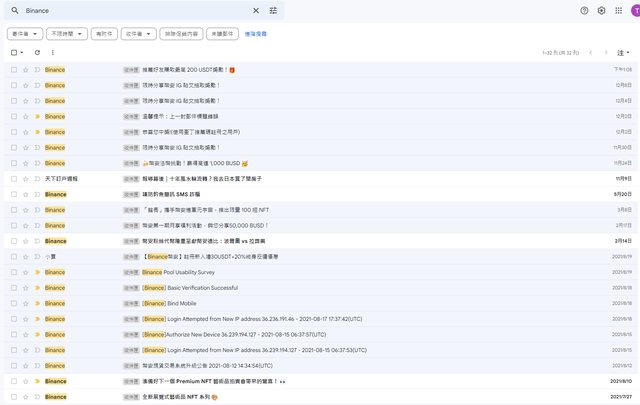Select the Bind Mobile email checkbox
The height and width of the screenshot is (405, 640).
tap(14, 303)
